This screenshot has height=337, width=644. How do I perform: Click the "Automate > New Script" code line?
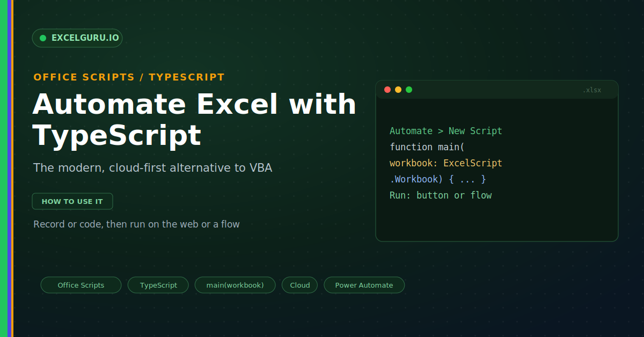[446, 131]
